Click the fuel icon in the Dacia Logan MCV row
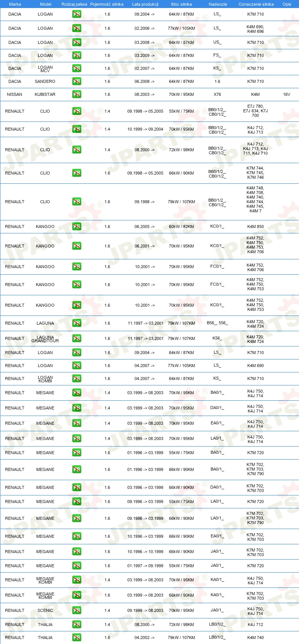The width and height of the screenshot is (299, 644). [76, 68]
